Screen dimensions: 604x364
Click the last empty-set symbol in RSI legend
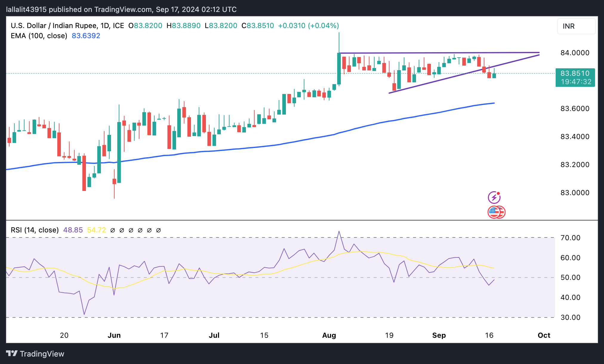[x=158, y=230]
